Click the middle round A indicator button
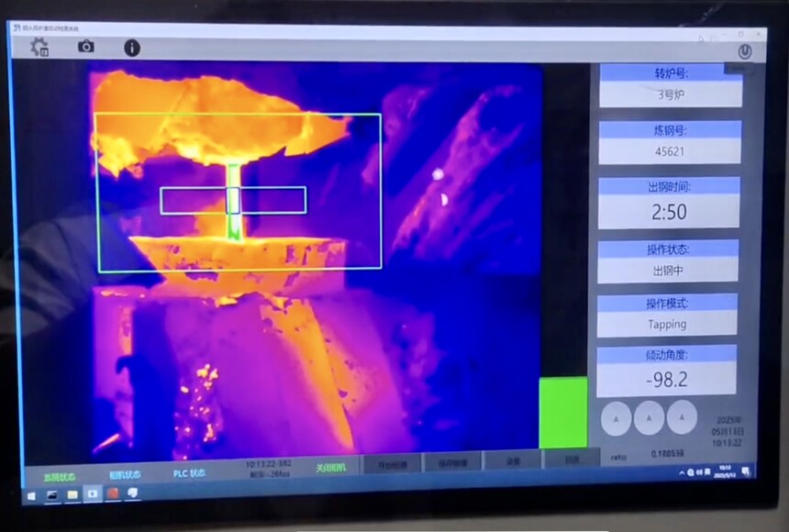Screen dimensions: 789x532 tap(650, 417)
